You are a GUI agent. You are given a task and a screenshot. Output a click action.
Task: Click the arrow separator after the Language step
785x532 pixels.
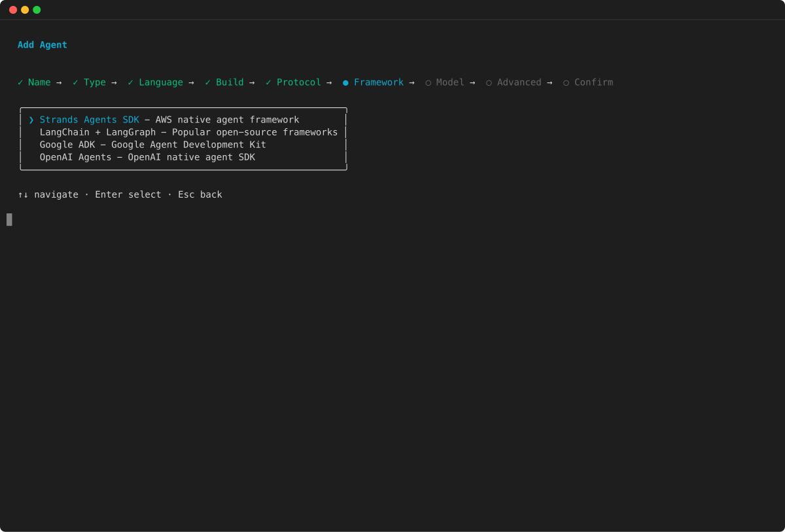pos(191,82)
